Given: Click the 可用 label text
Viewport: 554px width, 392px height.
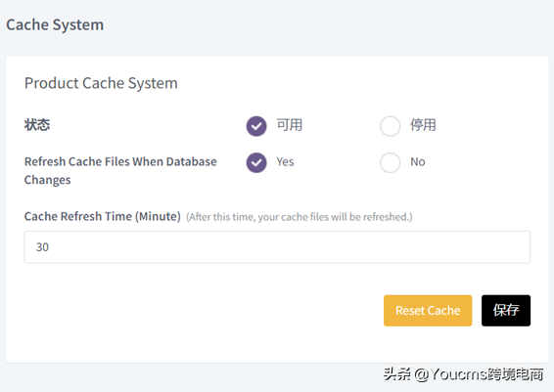Looking at the screenshot, I should tap(290, 125).
